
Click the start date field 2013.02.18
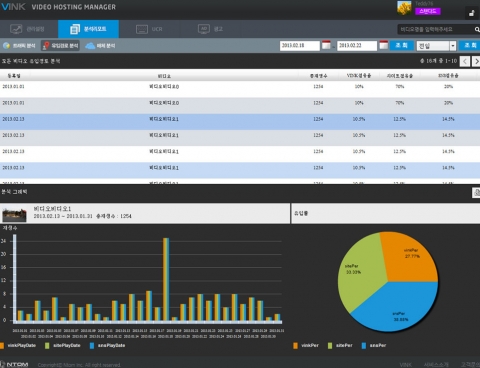(x=300, y=45)
